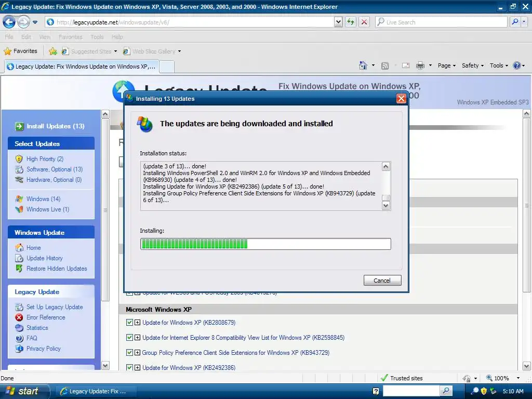Click the installing progress bar

point(265,244)
